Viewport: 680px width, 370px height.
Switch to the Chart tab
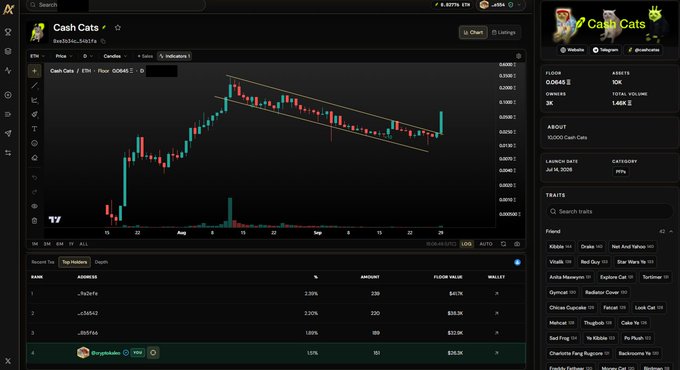[x=473, y=32]
